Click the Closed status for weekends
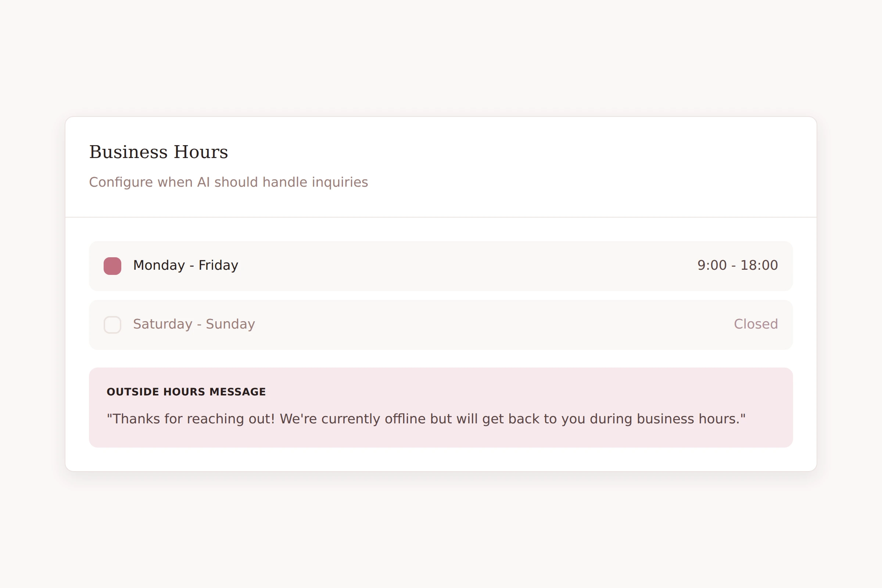 756,324
